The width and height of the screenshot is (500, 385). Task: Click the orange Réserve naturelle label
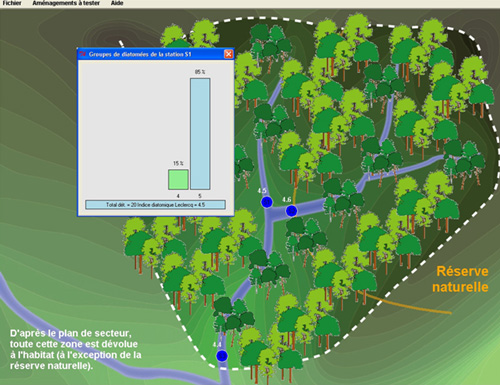tap(461, 279)
